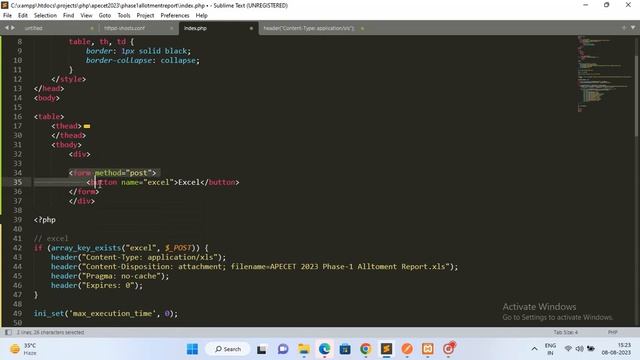This screenshot has height=360, width=640.
Task: Close the header Content-Type tab
Action: tap(362, 28)
